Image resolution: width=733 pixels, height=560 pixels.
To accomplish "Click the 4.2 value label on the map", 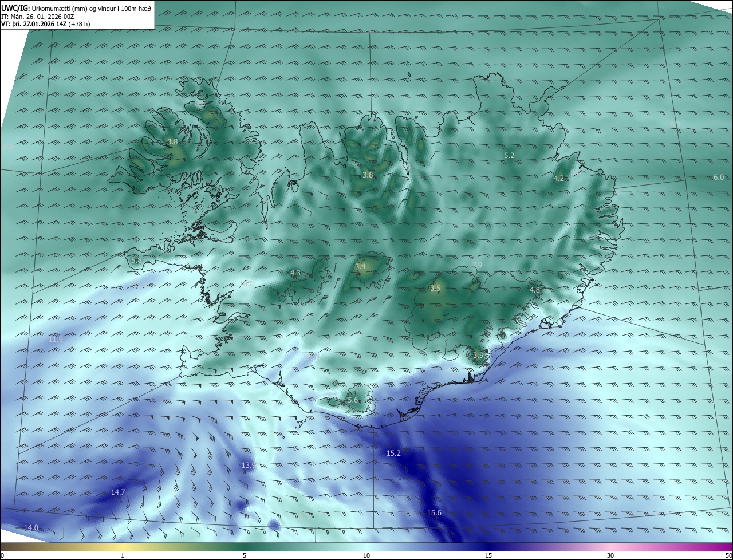I will tap(559, 179).
